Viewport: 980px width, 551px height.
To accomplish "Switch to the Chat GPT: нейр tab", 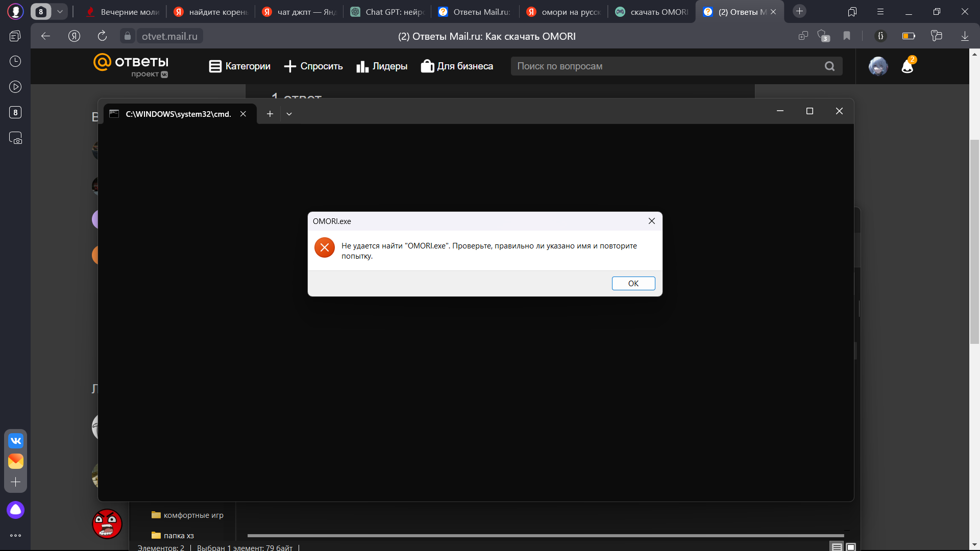I will (387, 12).
